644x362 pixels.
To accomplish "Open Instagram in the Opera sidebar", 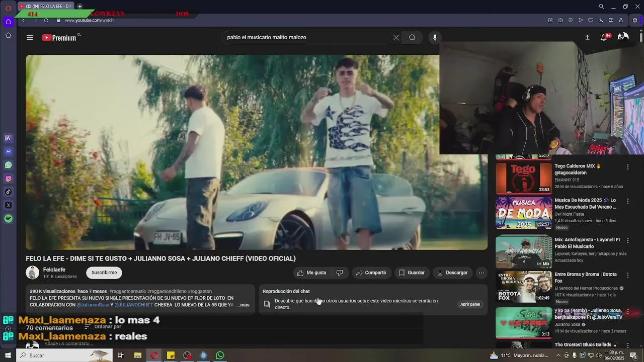I will pyautogui.click(x=8, y=178).
